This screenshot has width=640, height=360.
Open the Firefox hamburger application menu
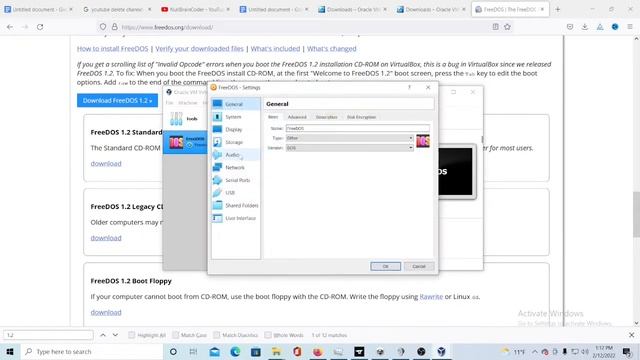[x=630, y=27]
